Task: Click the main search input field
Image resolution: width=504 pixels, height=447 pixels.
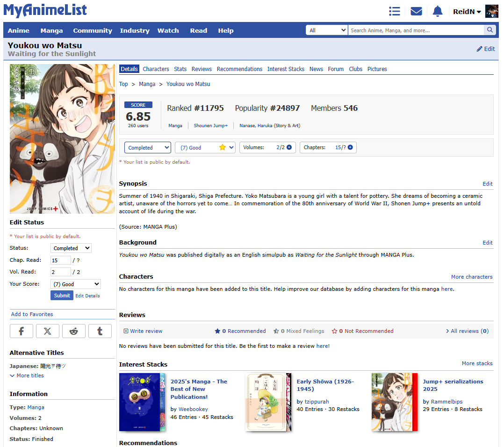Action: coord(416,30)
